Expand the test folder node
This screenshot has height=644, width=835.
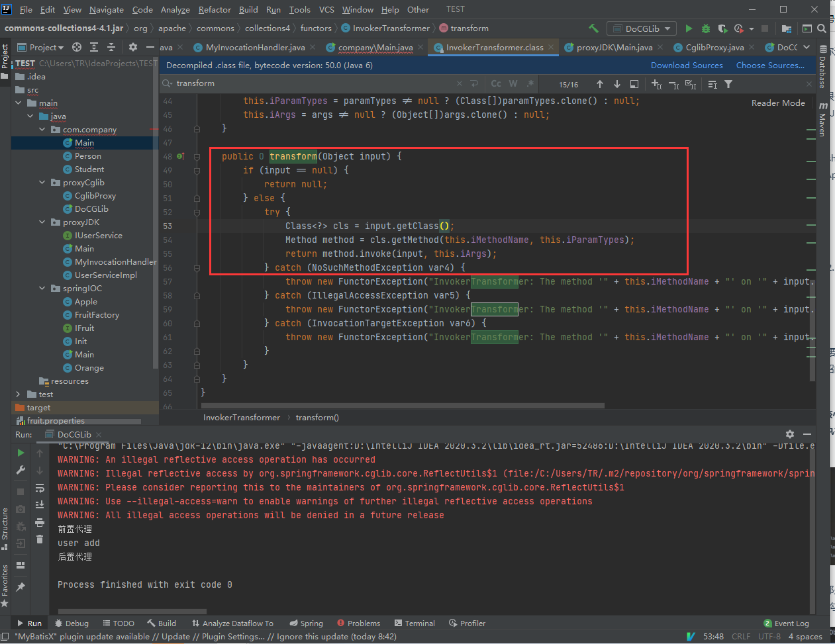point(19,394)
